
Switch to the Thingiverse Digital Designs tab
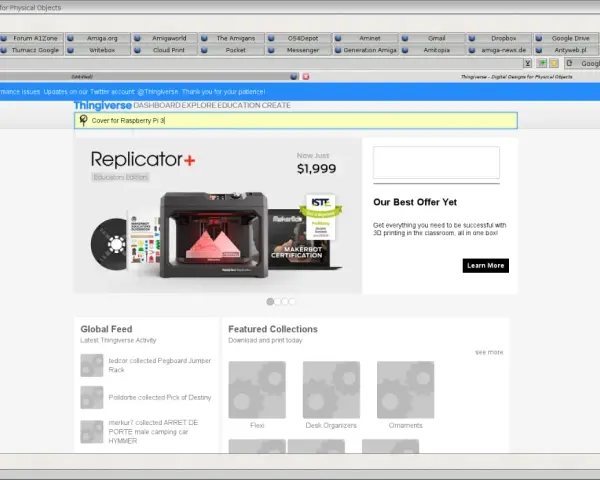[x=516, y=77]
